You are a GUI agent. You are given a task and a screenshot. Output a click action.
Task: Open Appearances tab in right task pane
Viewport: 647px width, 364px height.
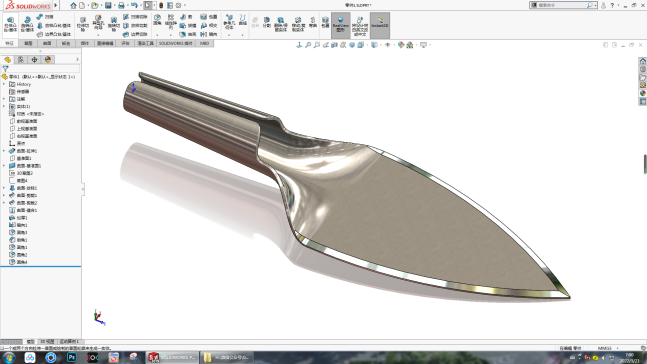(643, 93)
